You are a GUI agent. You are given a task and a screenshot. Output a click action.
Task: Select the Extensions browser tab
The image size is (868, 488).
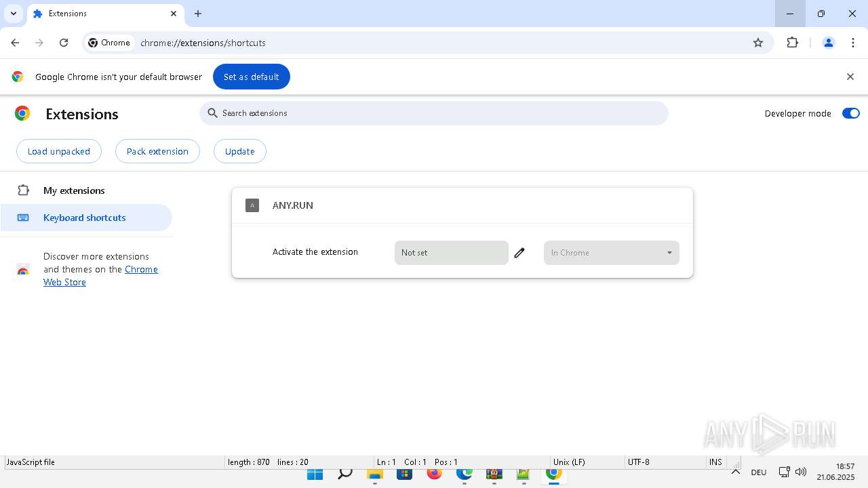[105, 14]
